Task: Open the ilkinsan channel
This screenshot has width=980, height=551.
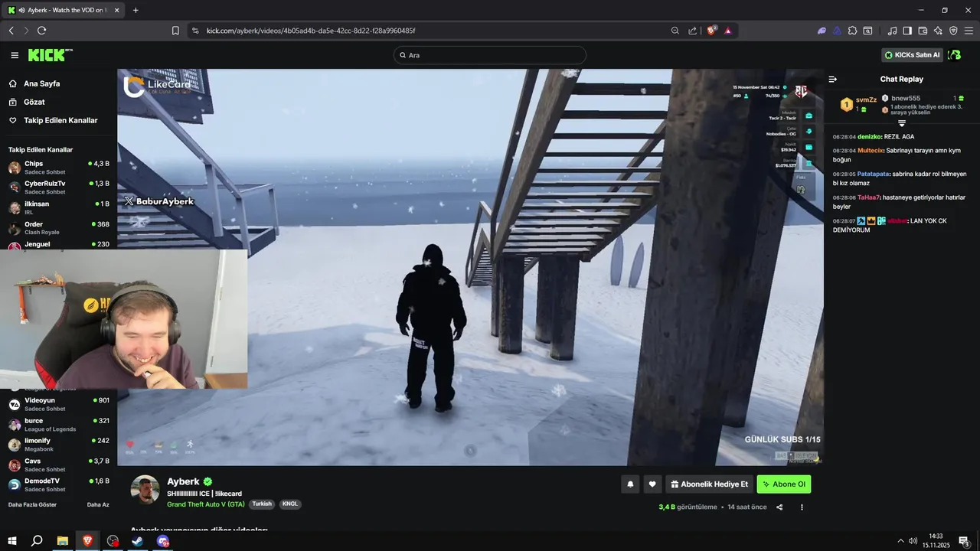Action: tap(58, 207)
